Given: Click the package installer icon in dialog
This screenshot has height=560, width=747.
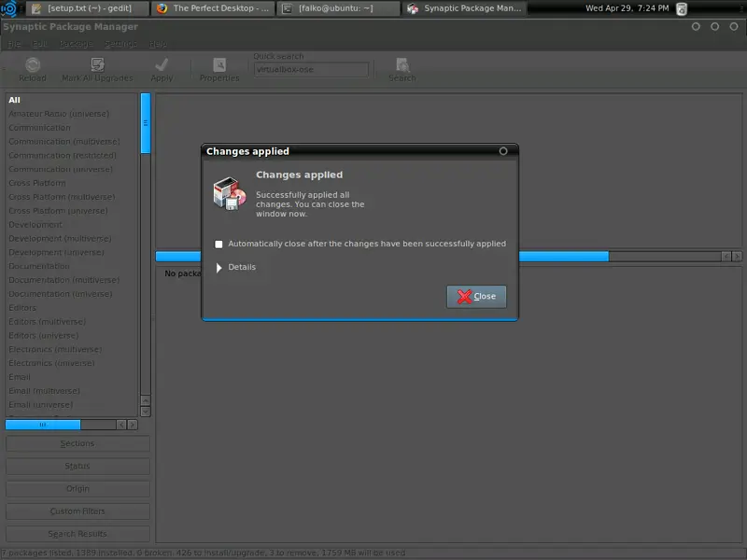Looking at the screenshot, I should click(230, 194).
